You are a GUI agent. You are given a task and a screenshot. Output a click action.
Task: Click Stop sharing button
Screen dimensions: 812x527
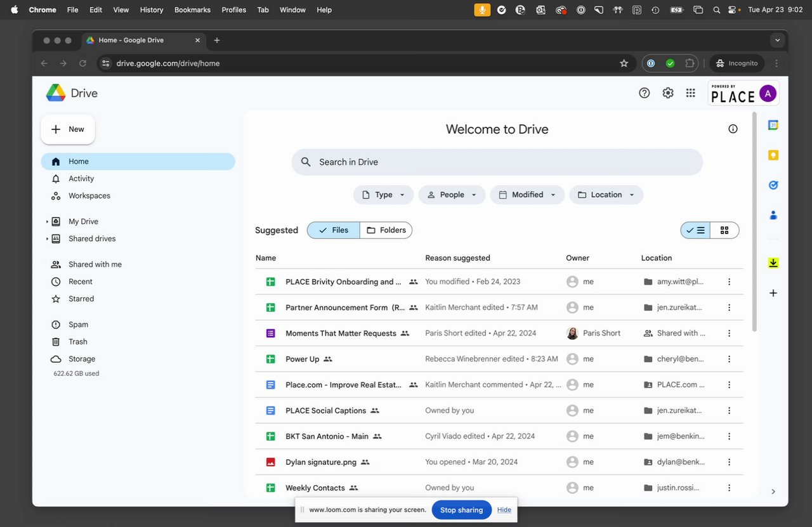461,510
